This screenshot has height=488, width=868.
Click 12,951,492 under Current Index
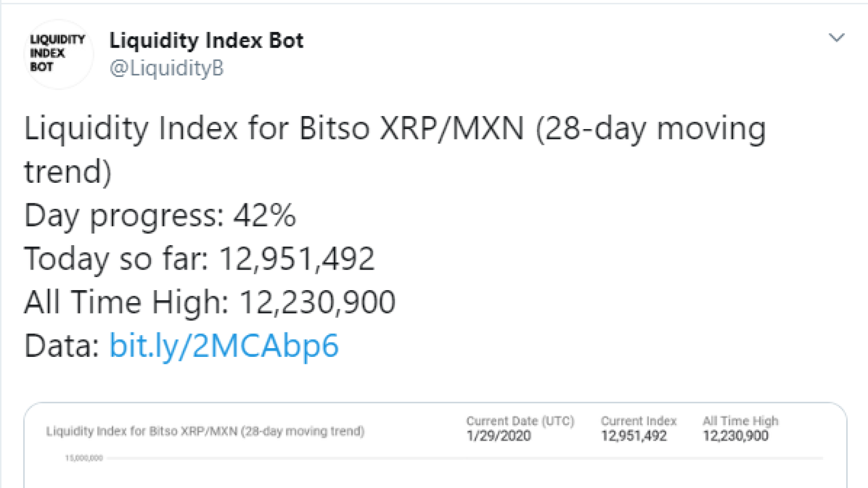pos(634,436)
